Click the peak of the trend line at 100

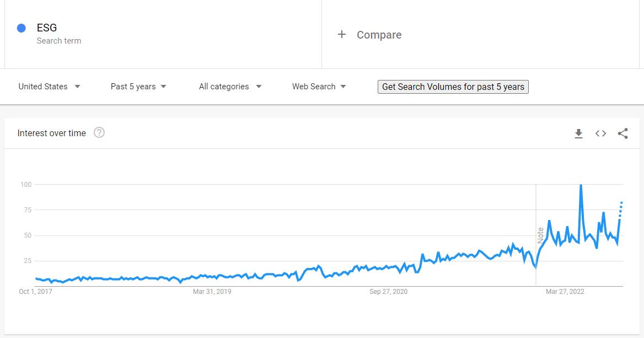coord(581,185)
